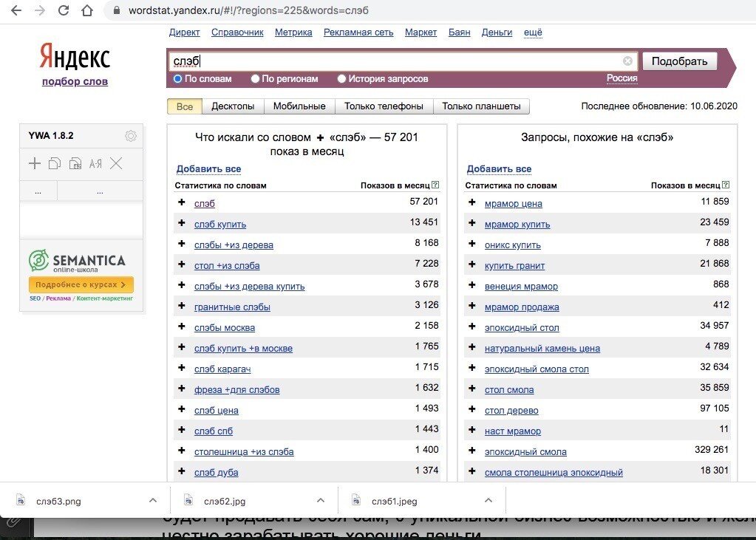The height and width of the screenshot is (540, 756).
Task: Select 'По словам' radio button
Action: pos(177,78)
